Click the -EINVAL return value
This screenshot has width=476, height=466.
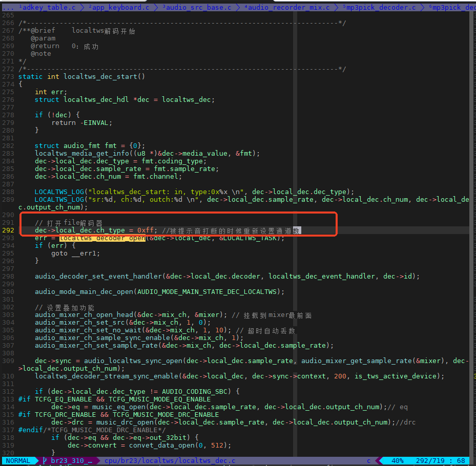(94, 122)
